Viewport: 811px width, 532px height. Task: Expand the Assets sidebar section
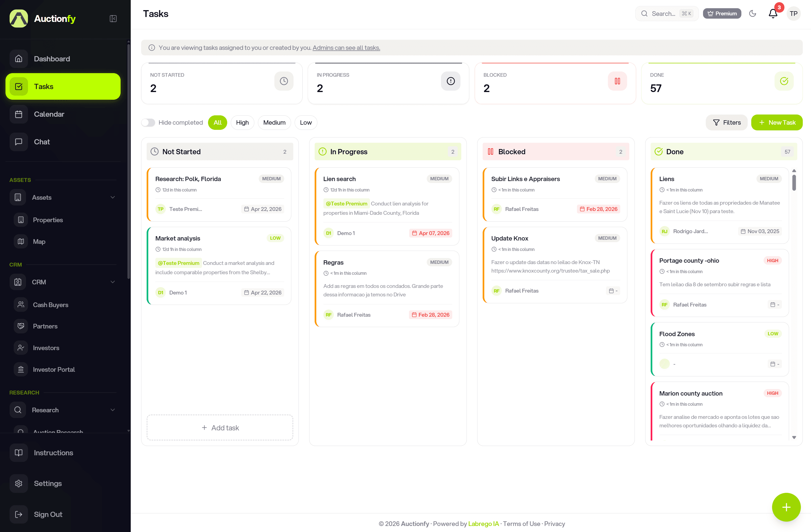click(112, 197)
